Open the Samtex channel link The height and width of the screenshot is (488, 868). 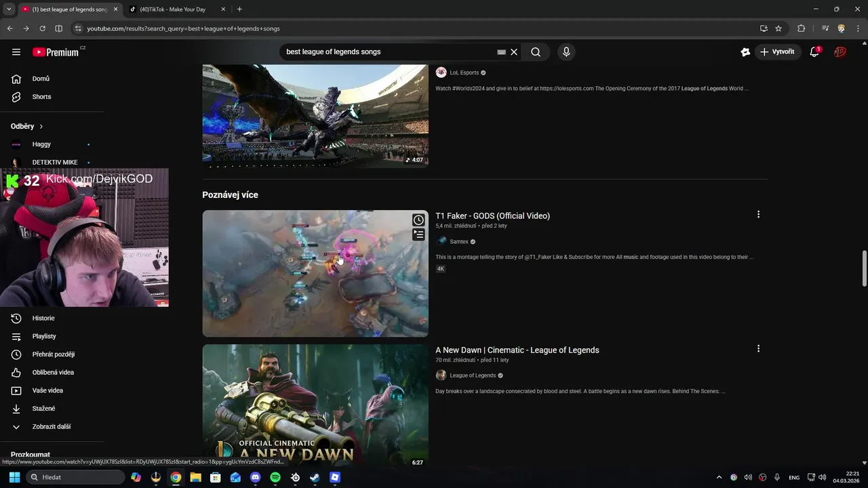(x=459, y=242)
